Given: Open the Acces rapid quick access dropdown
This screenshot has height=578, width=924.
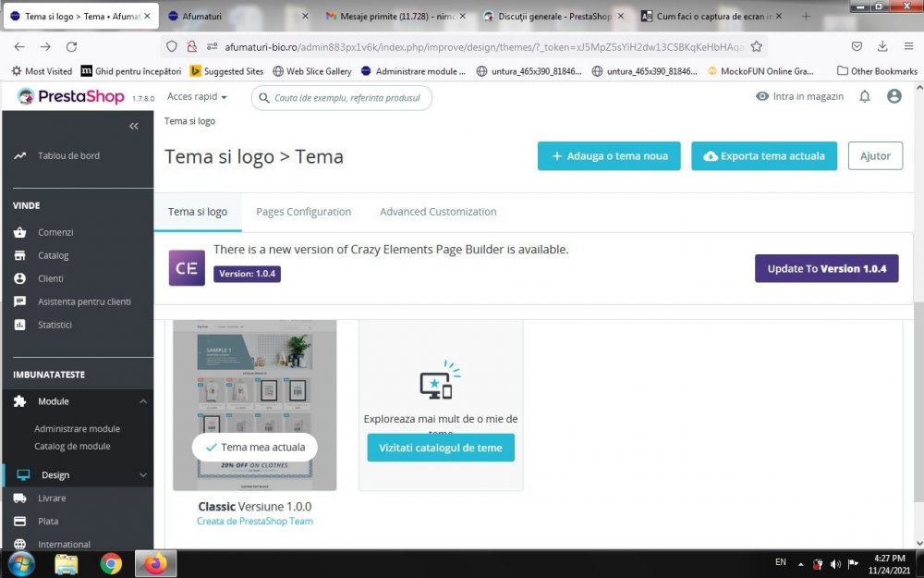Looking at the screenshot, I should pyautogui.click(x=196, y=96).
